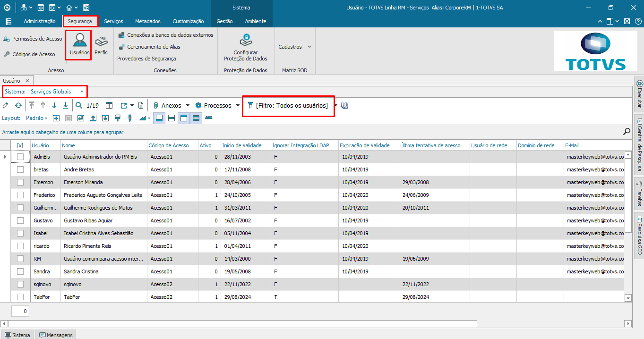Click the layout download arrow icon
Image resolution: width=644 pixels, height=339 pixels.
pos(105,118)
